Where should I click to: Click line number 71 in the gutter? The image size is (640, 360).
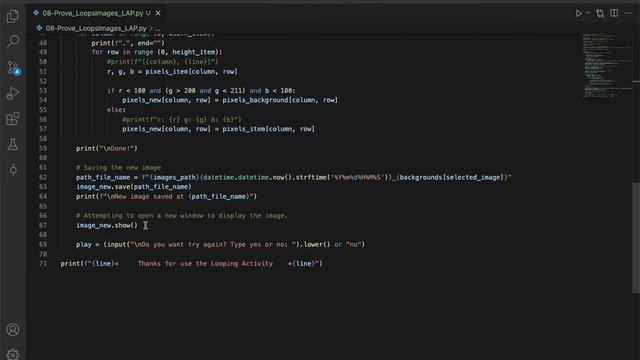(43, 264)
